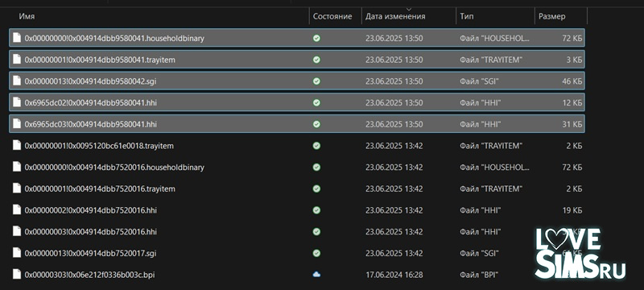Click synced status icon of 0x00000001!0x004914dbb7520016.trayitem
This screenshot has height=290, width=644.
[316, 188]
